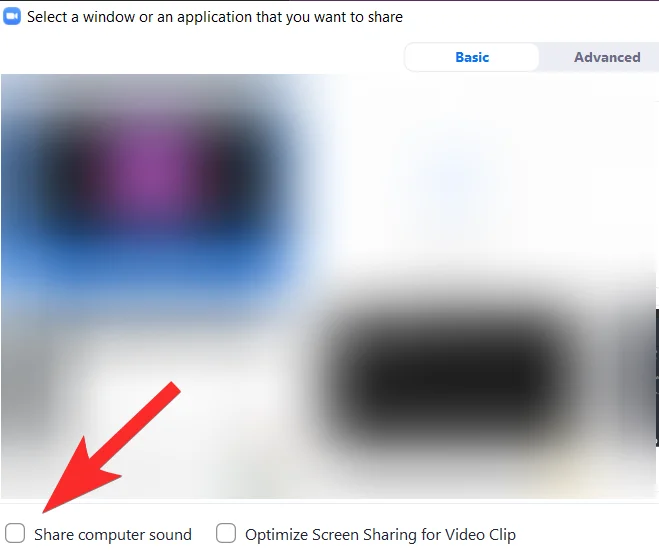Click the 'Share computer sound' label text
Viewport: 659px width, 555px height.
[x=113, y=534]
